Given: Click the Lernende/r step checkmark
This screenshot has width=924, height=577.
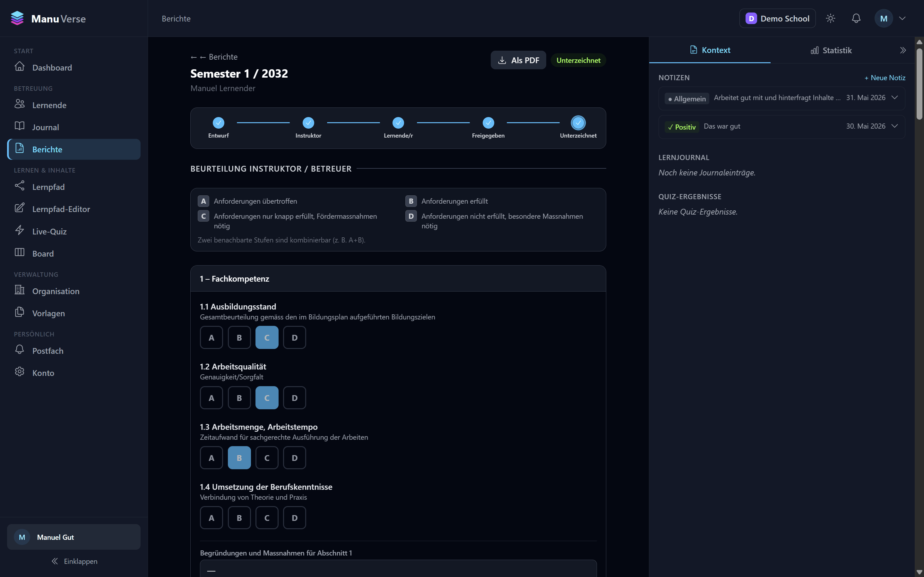Looking at the screenshot, I should [x=398, y=123].
